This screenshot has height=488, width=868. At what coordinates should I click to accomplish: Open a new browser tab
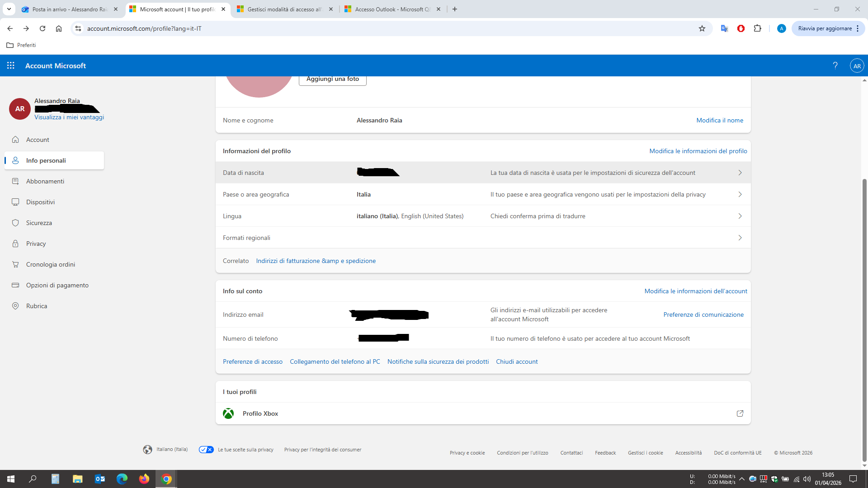[x=455, y=9]
